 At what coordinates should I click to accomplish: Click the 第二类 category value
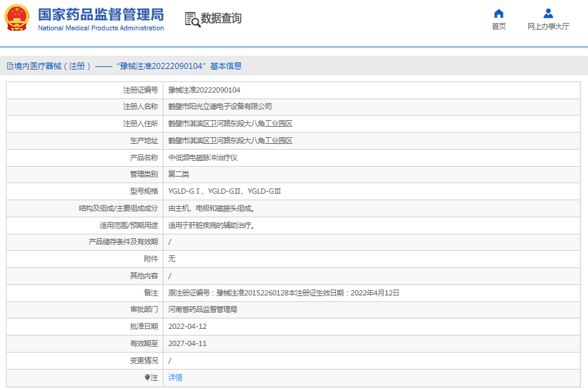(x=178, y=174)
